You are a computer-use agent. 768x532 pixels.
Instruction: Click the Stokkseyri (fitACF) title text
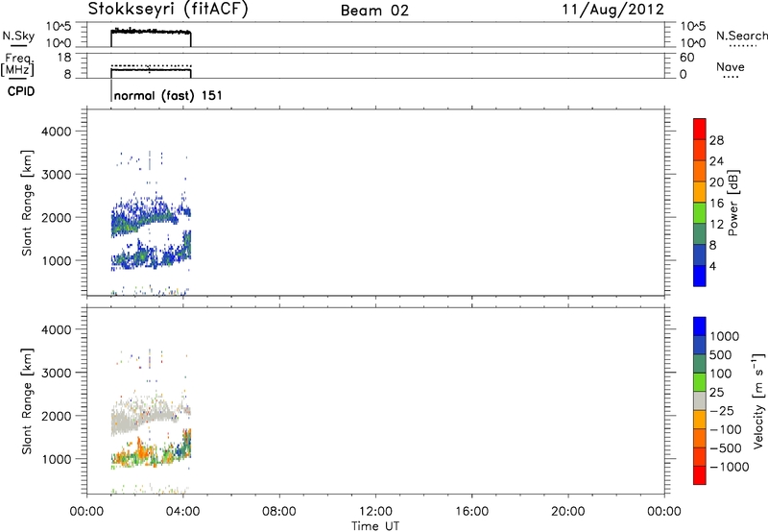coord(168,10)
